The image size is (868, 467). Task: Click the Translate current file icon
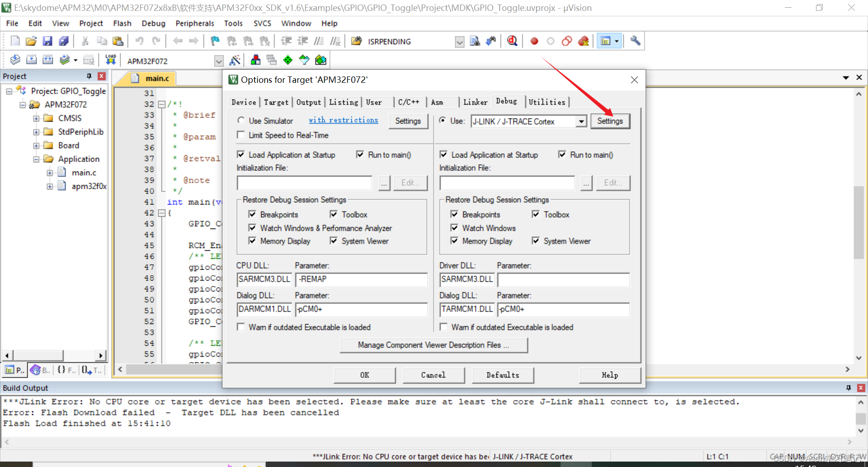(x=15, y=60)
